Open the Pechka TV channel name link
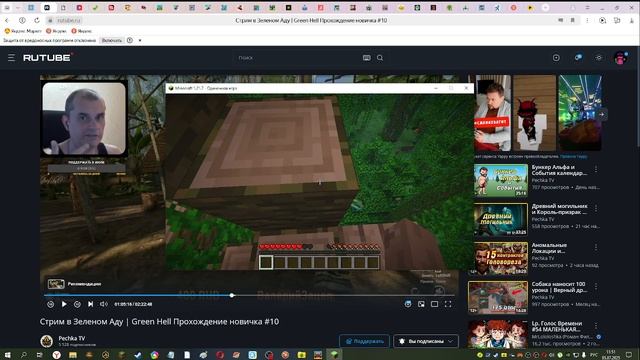Viewport: 640px width, 360px height. tap(71, 338)
